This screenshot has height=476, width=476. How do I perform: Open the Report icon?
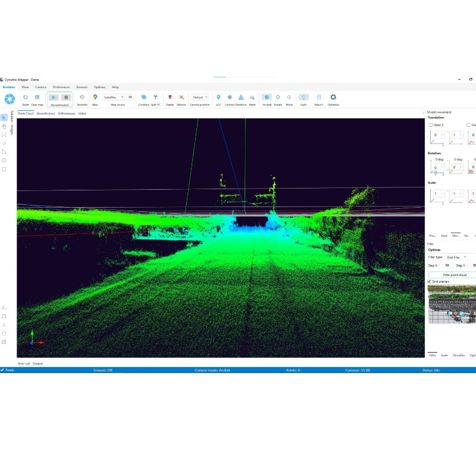tap(319, 97)
